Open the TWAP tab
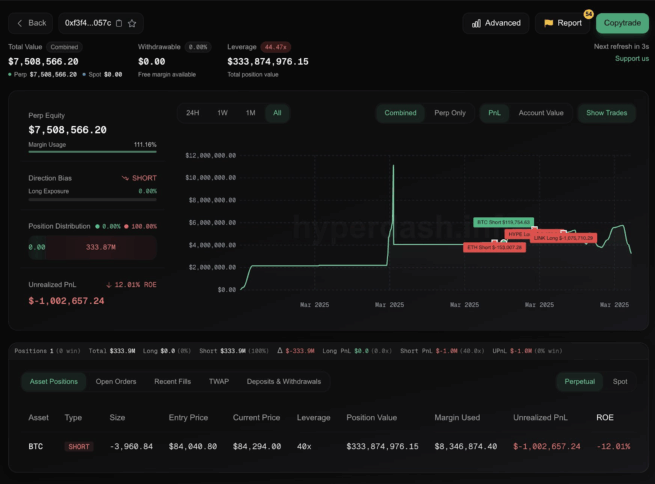 tap(219, 382)
